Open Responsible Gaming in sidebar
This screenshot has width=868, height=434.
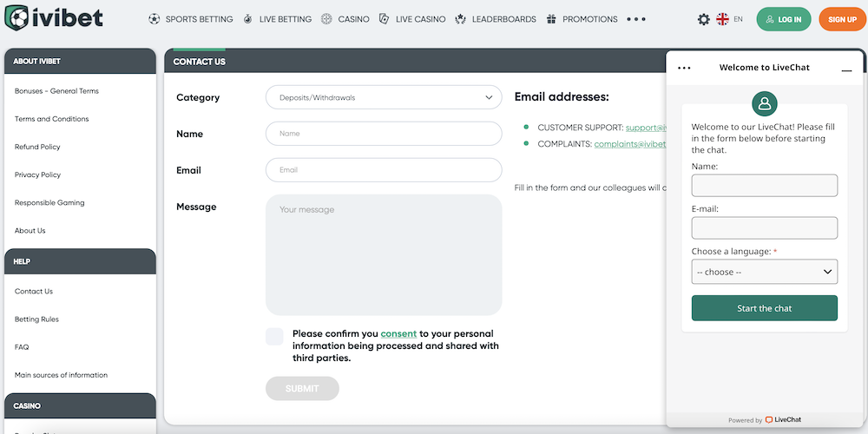49,203
